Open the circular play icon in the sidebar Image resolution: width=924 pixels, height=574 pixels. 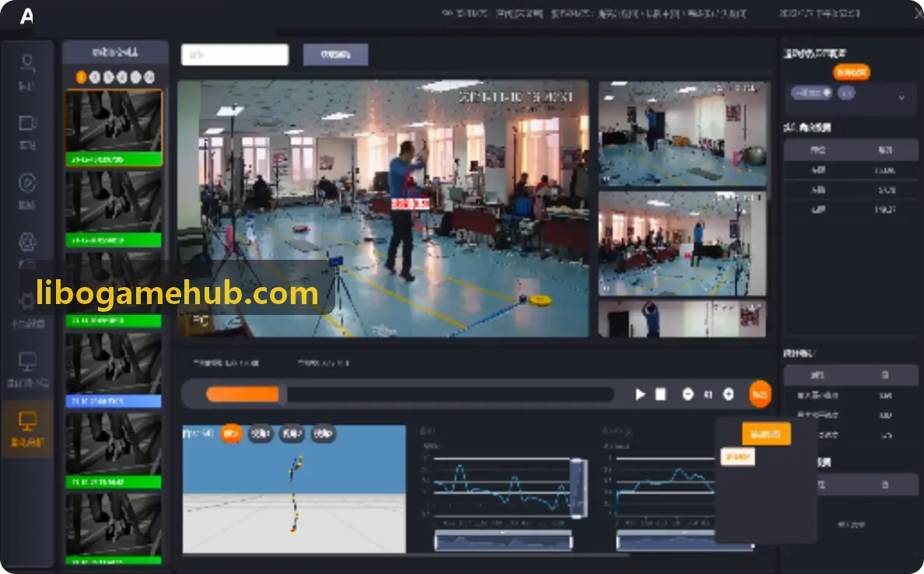[x=27, y=183]
